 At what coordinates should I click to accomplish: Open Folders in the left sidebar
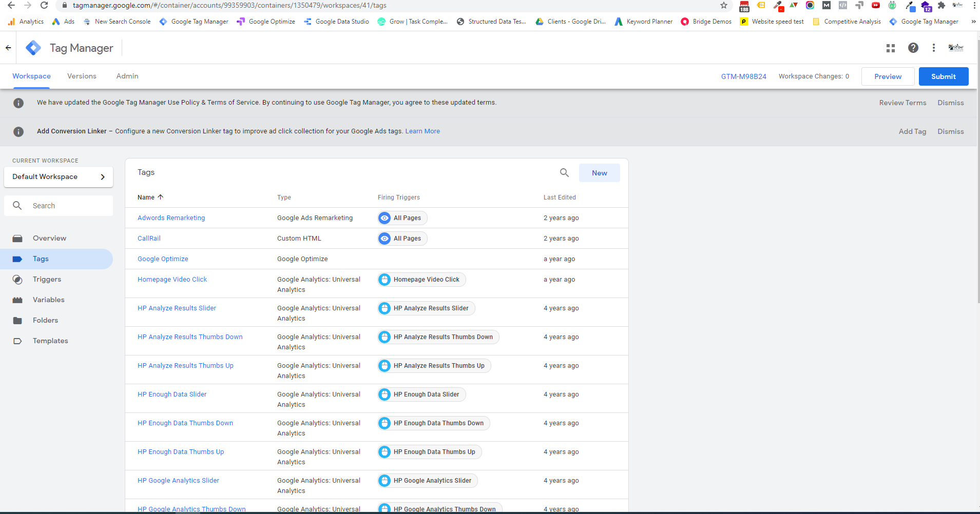tap(45, 321)
